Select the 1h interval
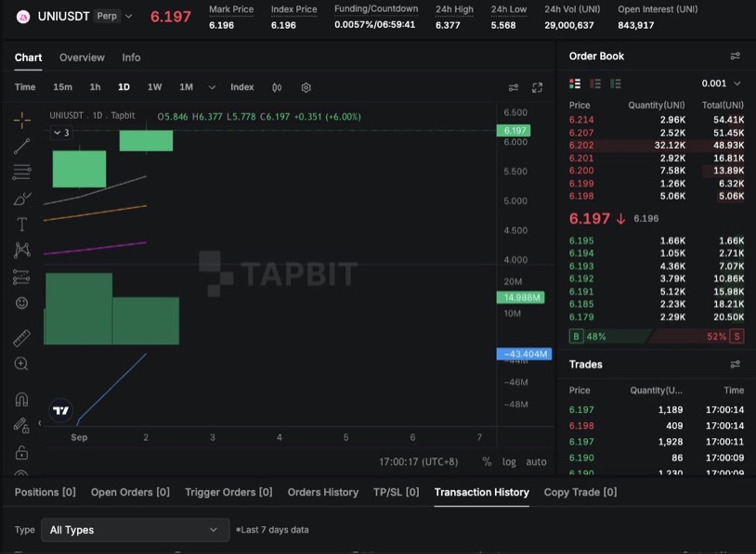The width and height of the screenshot is (756, 554). [95, 87]
